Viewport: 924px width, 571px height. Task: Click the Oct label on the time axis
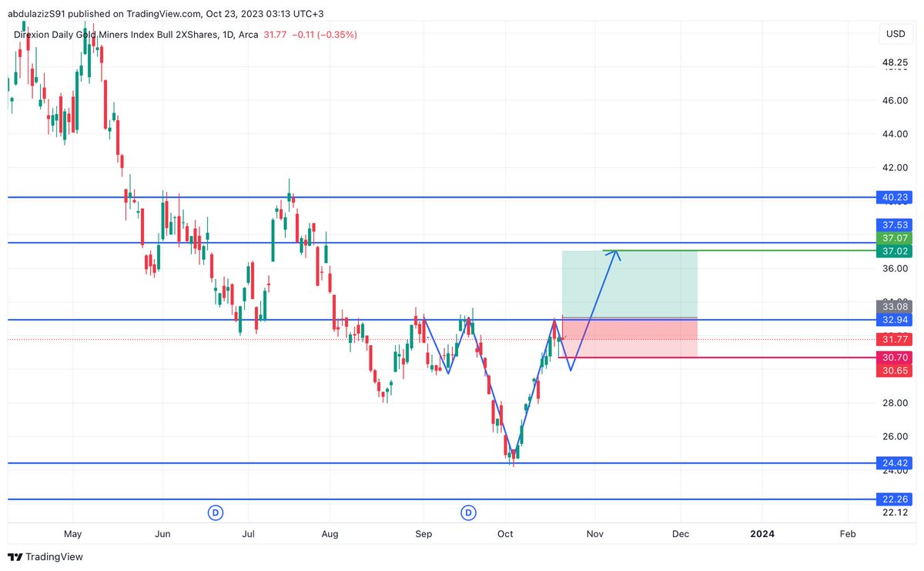coord(506,533)
